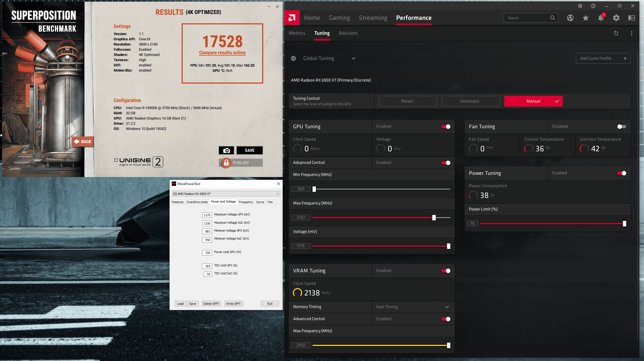The height and width of the screenshot is (361, 644).
Task: Click the Max Frequency 2727 slider handle
Action: pyautogui.click(x=434, y=218)
